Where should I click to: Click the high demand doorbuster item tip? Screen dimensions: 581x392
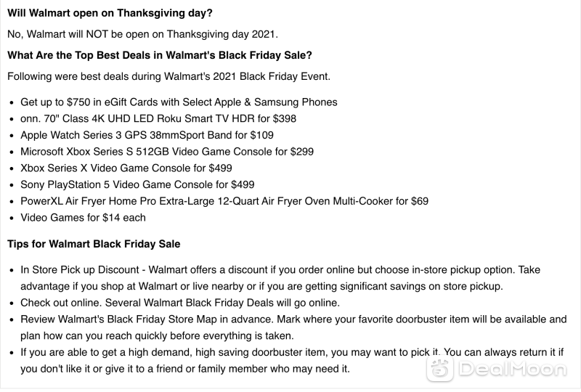click(292, 361)
